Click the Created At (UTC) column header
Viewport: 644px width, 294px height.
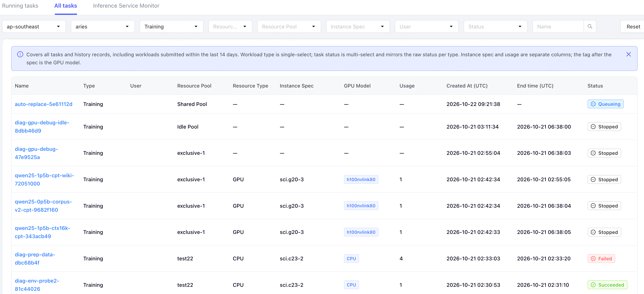tap(467, 86)
